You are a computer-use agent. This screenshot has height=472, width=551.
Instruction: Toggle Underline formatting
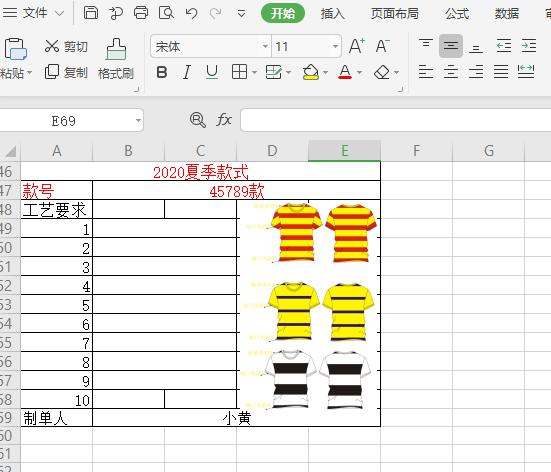(x=212, y=72)
